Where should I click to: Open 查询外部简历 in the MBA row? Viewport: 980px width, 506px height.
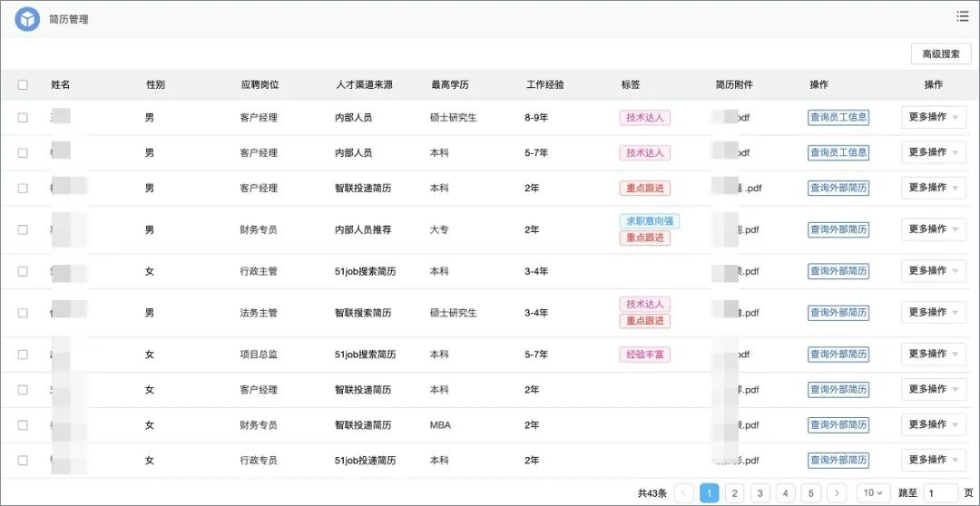coord(838,424)
